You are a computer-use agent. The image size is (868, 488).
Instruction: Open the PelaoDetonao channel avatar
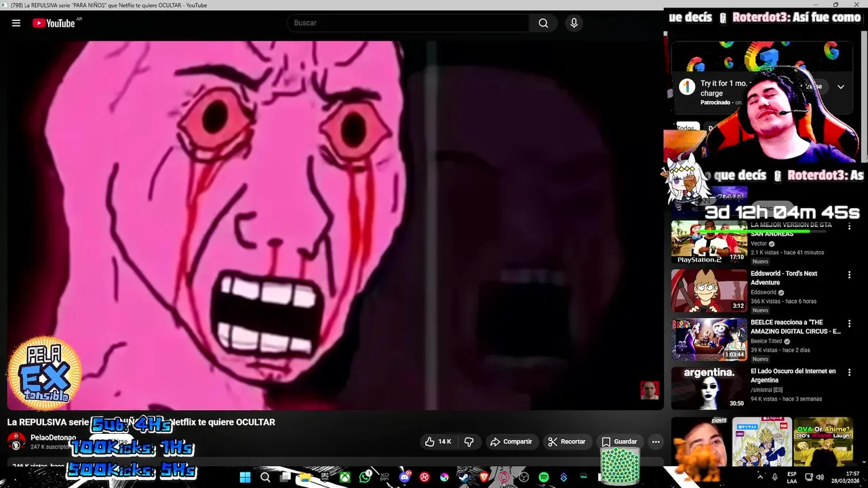pos(16,442)
